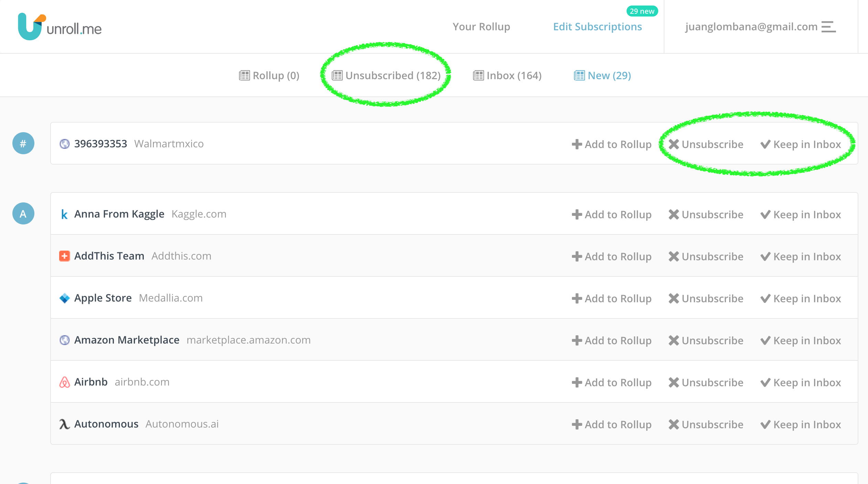The width and height of the screenshot is (868, 484).
Task: Click the Anna From Kaggle sender name
Action: (119, 214)
